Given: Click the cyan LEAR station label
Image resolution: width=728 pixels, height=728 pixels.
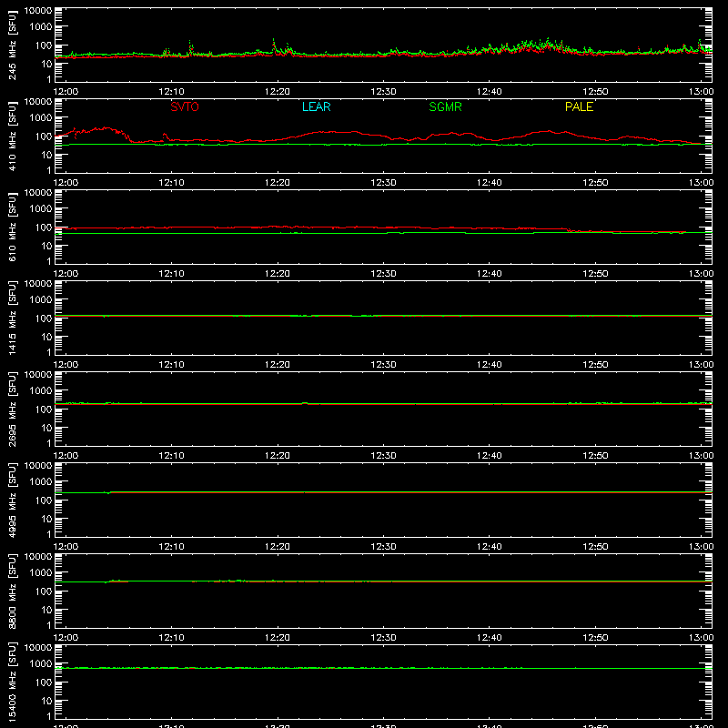Looking at the screenshot, I should tap(316, 106).
